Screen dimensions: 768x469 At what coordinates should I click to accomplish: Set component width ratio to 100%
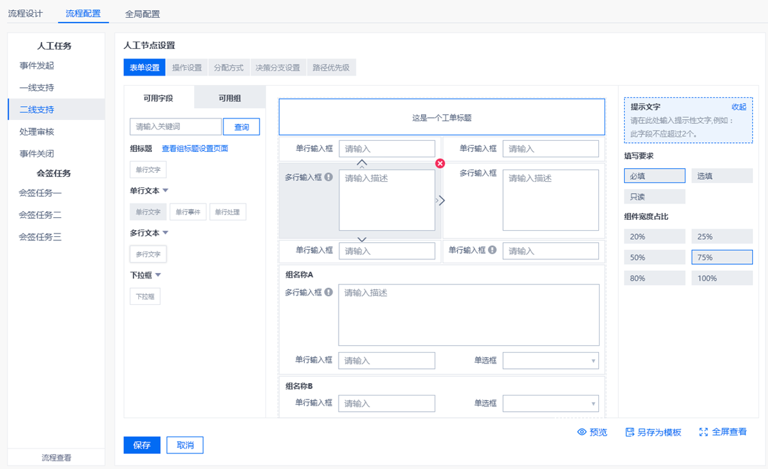(x=721, y=278)
